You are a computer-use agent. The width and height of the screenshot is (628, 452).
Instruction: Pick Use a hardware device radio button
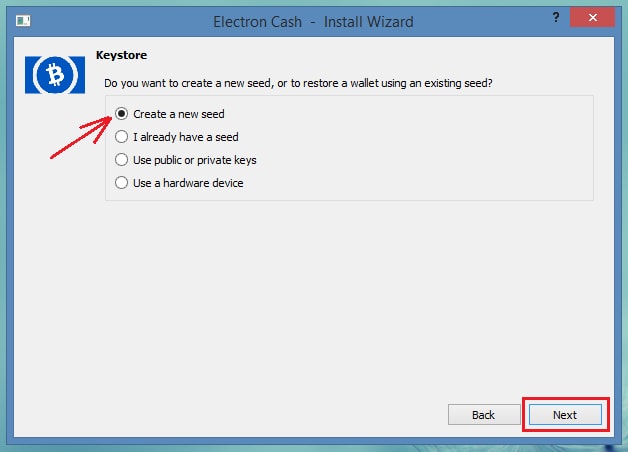coord(121,183)
